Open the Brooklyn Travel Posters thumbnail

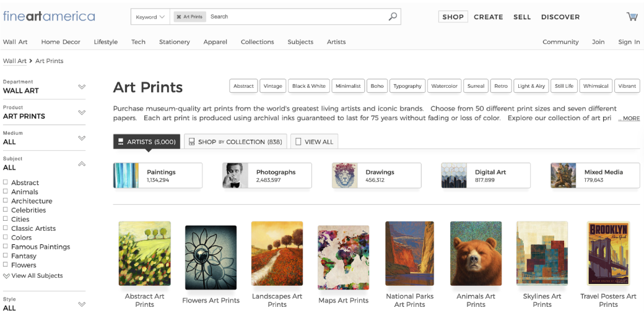coord(608,254)
